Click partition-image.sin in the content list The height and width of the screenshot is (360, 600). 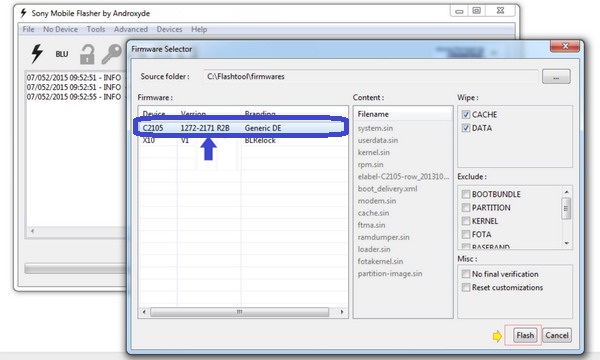tap(390, 274)
